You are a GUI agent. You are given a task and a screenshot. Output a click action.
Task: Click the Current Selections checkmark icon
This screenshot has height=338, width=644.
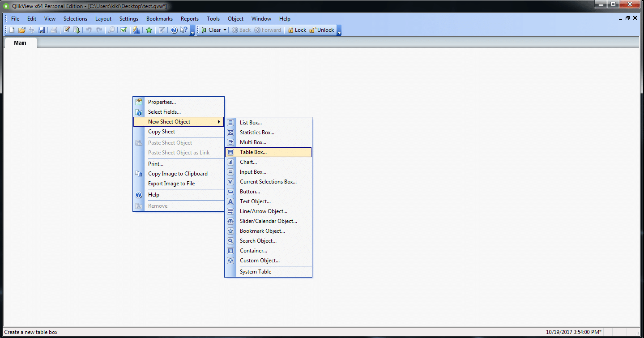tap(124, 30)
